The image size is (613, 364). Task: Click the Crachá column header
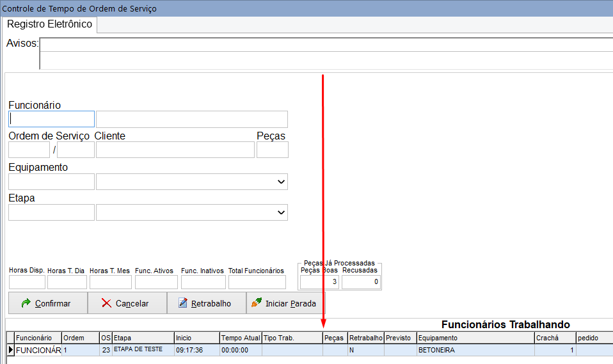coord(555,338)
